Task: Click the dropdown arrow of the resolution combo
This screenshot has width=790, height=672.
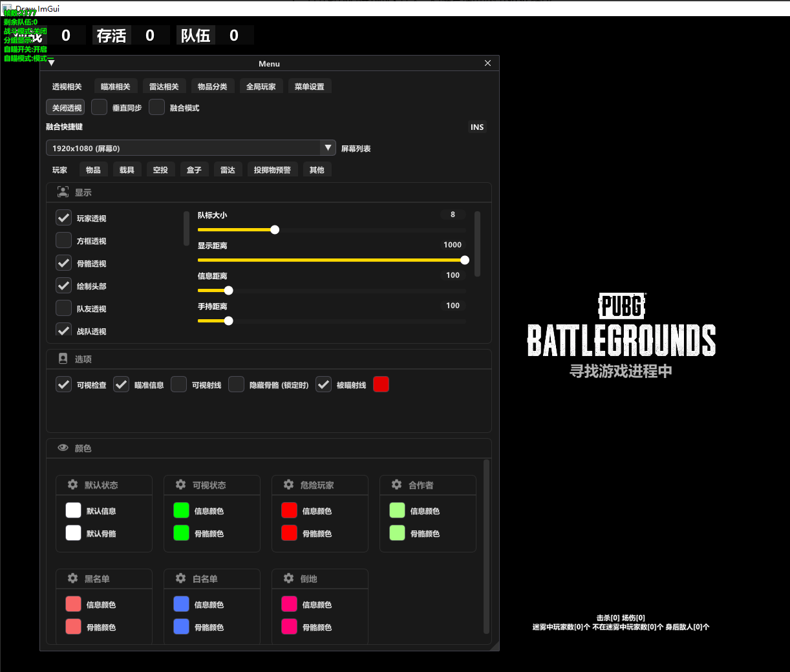Action: click(328, 149)
